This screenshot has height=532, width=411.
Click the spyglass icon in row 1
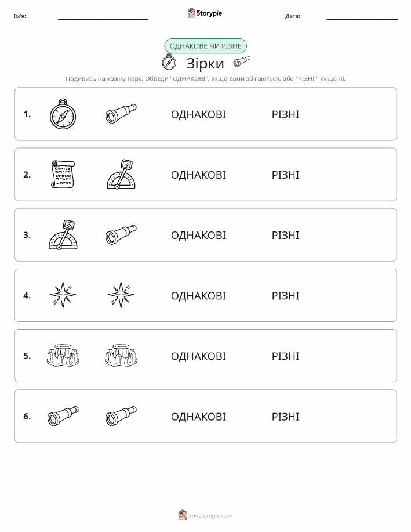[x=121, y=114]
